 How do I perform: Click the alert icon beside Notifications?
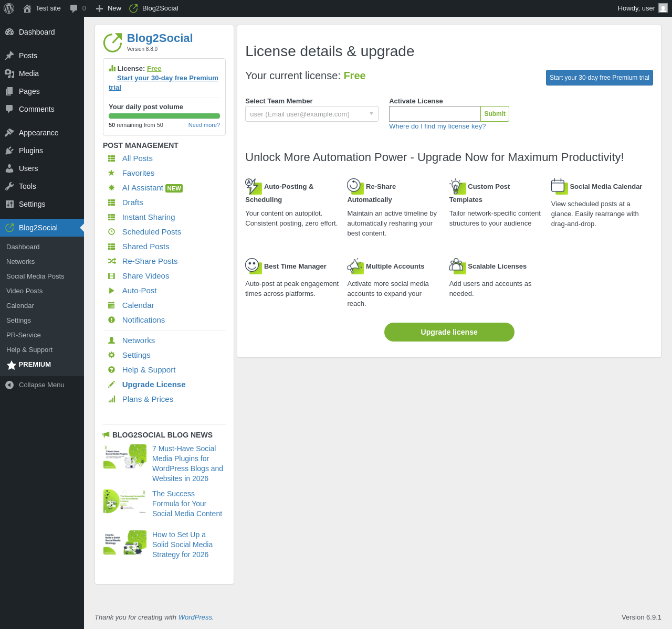pos(111,320)
